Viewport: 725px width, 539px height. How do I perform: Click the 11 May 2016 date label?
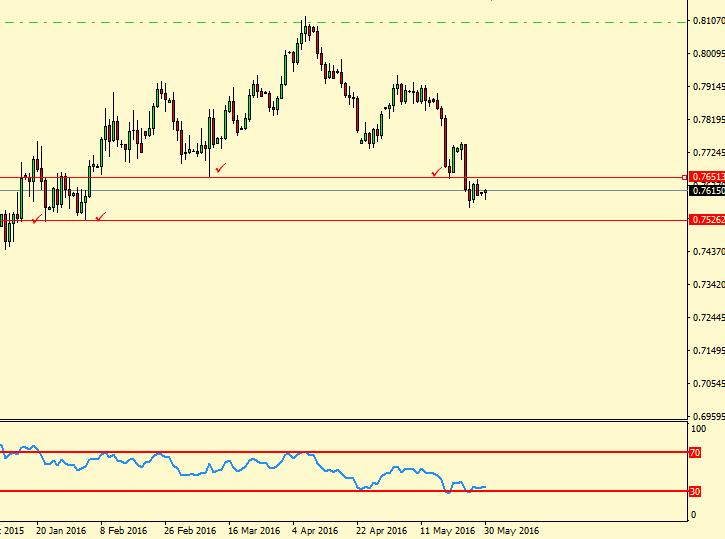point(447,530)
